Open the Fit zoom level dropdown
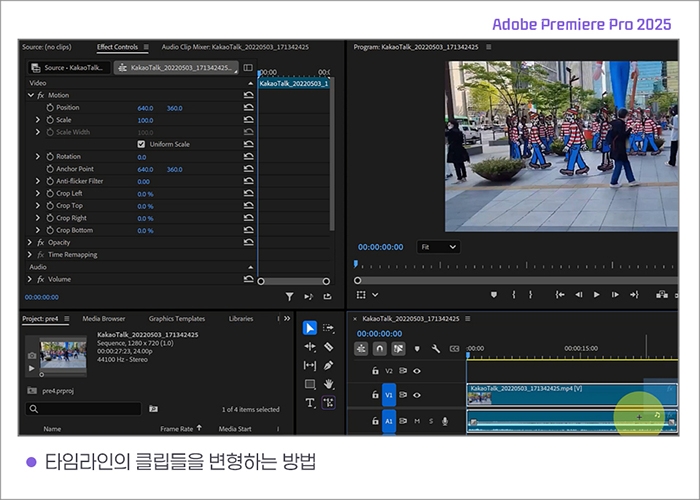The width and height of the screenshot is (700, 500). coord(438,247)
